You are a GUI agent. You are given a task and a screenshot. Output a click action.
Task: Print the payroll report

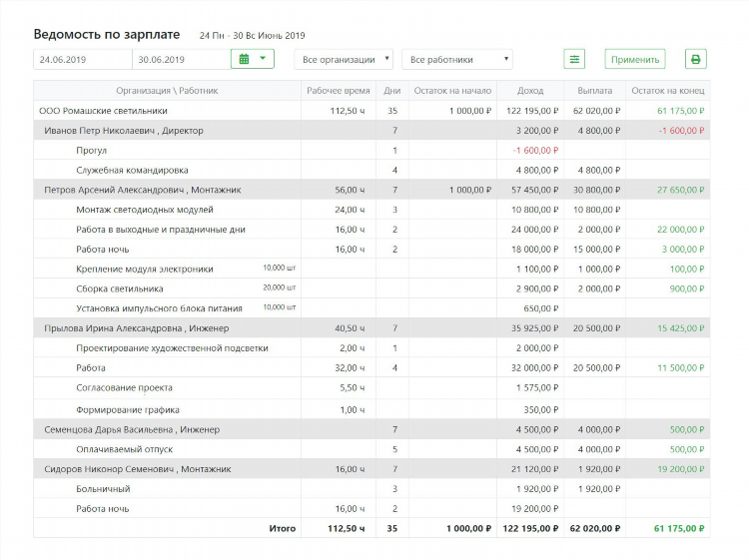coord(695,59)
